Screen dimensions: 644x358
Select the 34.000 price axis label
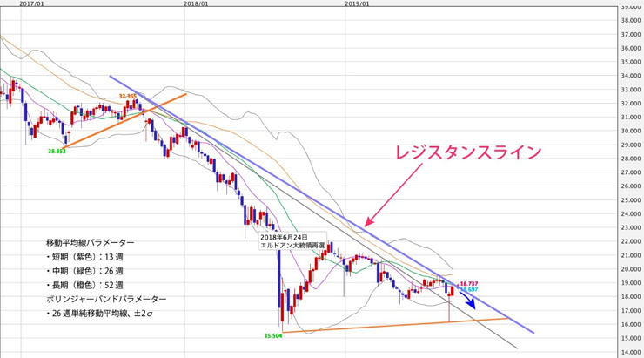click(x=632, y=76)
